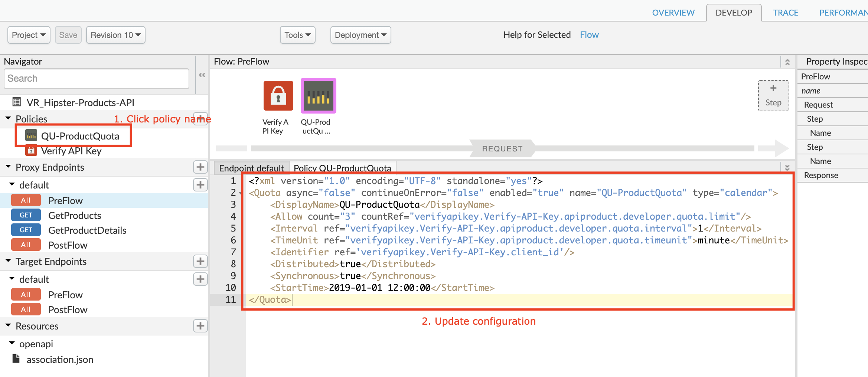Switch to the OVERVIEW tab

pyautogui.click(x=673, y=13)
